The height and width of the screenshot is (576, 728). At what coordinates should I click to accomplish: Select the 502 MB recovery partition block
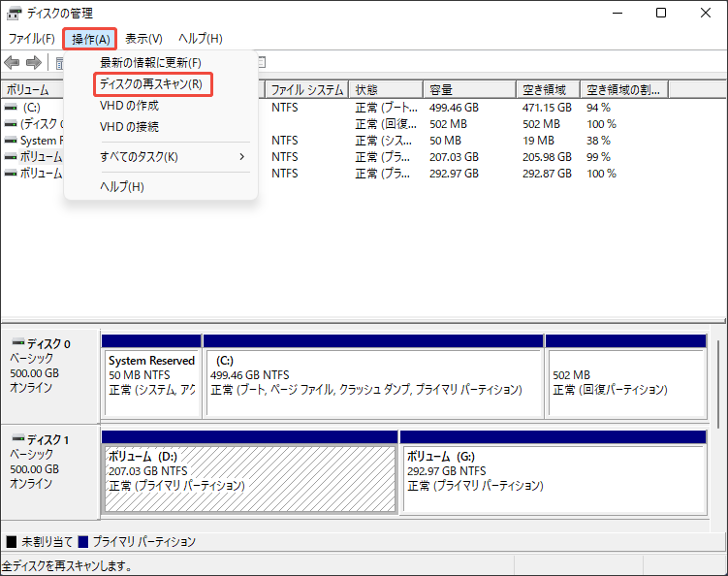pos(627,382)
